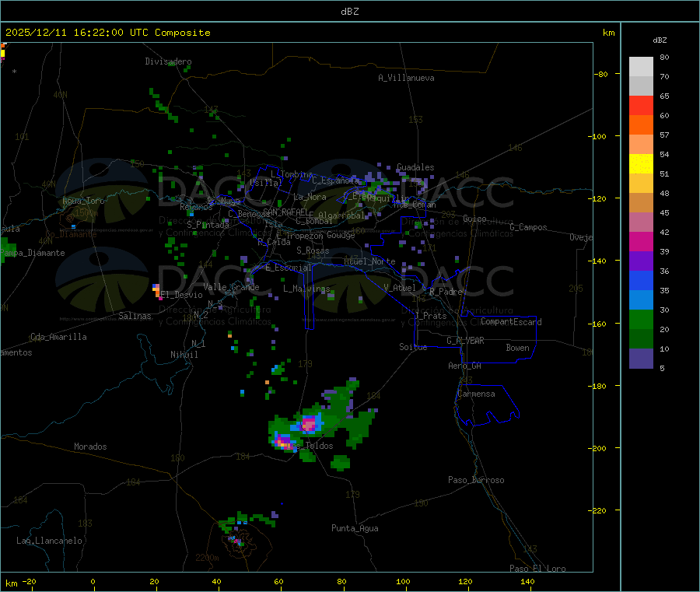Viewport: 700px width, 592px height.
Task: Click the A_Villanueva map label
Action: tap(406, 78)
